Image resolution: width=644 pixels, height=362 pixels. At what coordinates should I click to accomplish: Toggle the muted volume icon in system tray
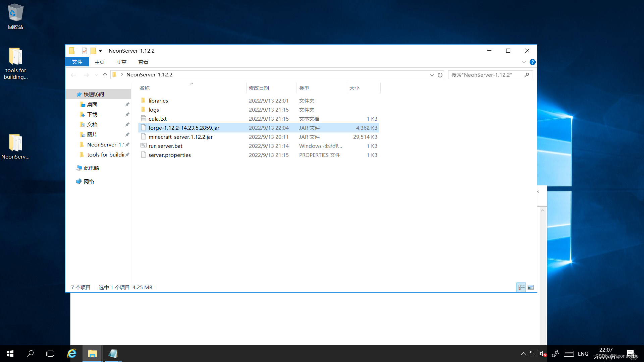click(543, 354)
